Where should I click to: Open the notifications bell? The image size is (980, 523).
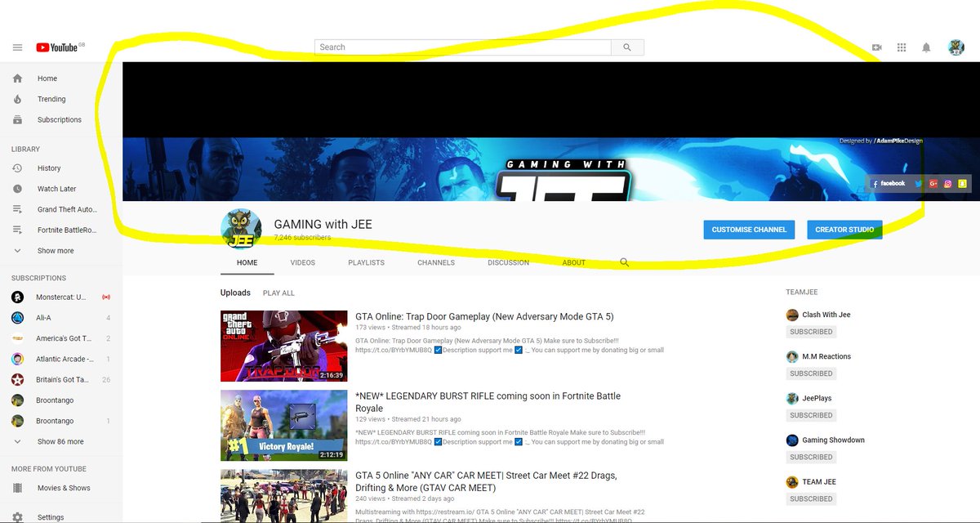[x=926, y=47]
